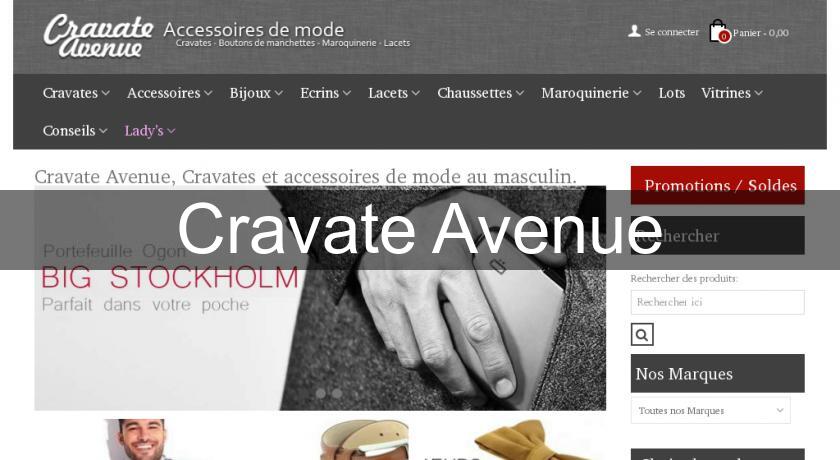Screen dimensions: 840x460
Task: Open the Lots menu item
Action: [x=672, y=93]
